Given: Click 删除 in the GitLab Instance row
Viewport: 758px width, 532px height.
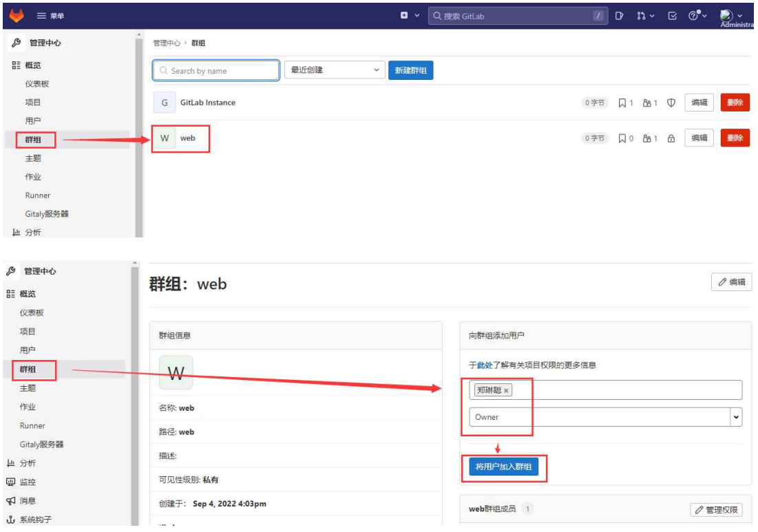Looking at the screenshot, I should point(735,103).
